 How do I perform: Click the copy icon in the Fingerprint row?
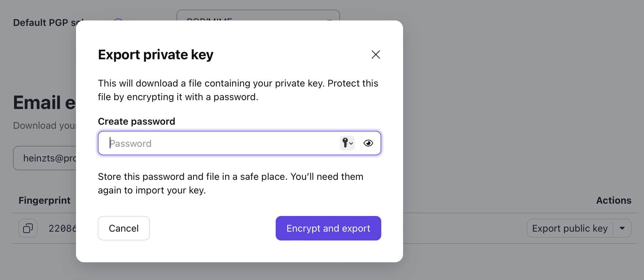click(28, 228)
